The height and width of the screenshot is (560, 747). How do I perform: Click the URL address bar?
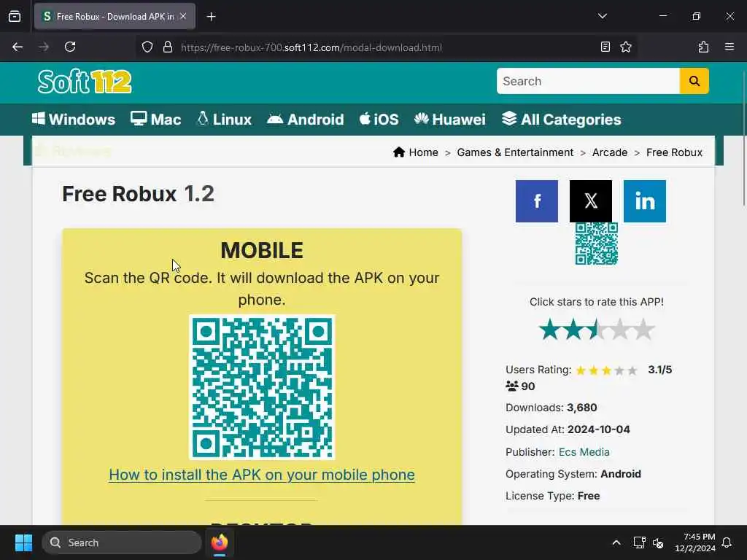[x=386, y=47]
